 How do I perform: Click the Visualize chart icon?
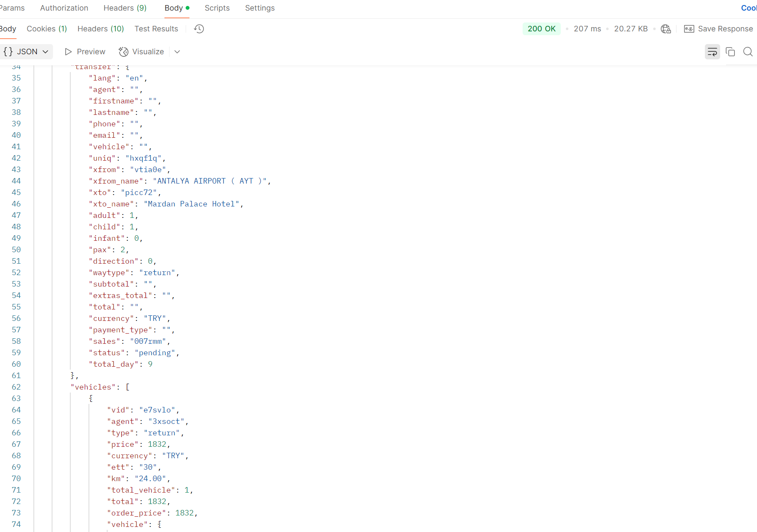tap(123, 52)
